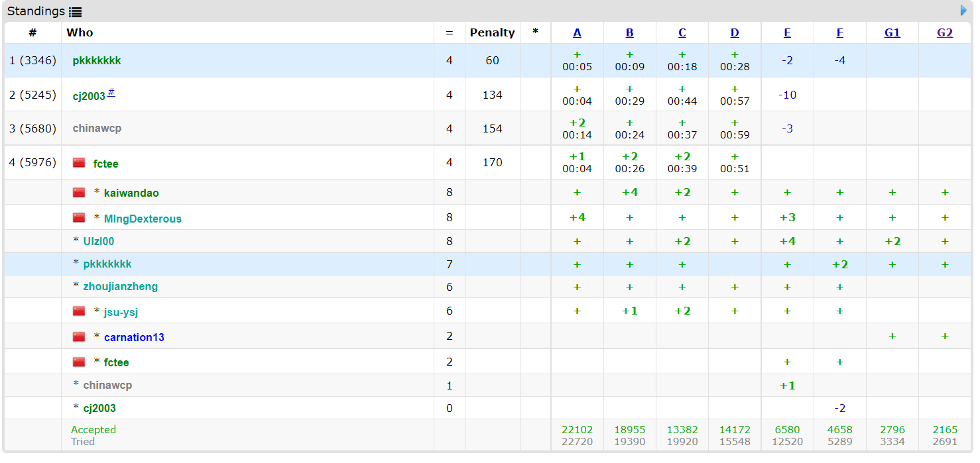Open zhoujianzheng user profile
Image resolution: width=980 pixels, height=463 pixels.
click(x=121, y=286)
